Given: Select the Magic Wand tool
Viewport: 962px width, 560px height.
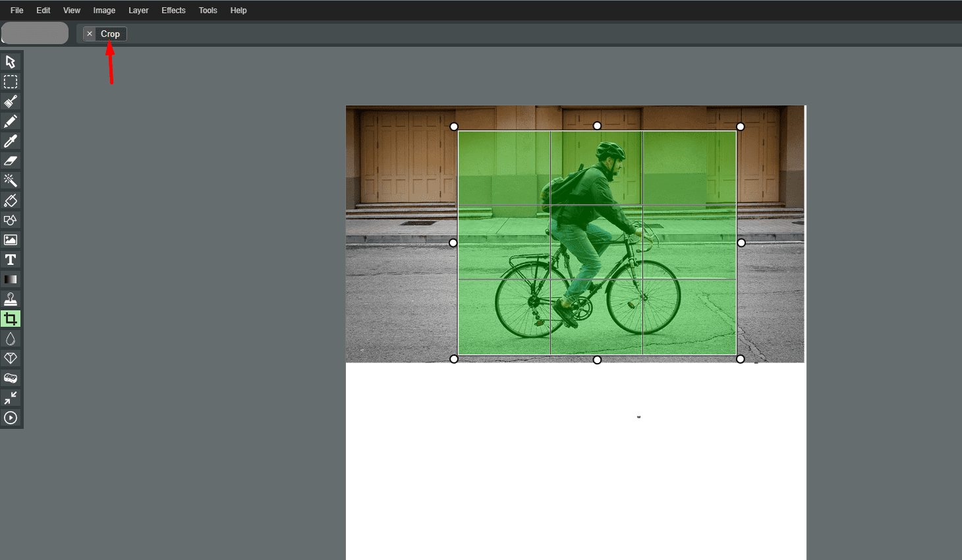Looking at the screenshot, I should (x=11, y=181).
